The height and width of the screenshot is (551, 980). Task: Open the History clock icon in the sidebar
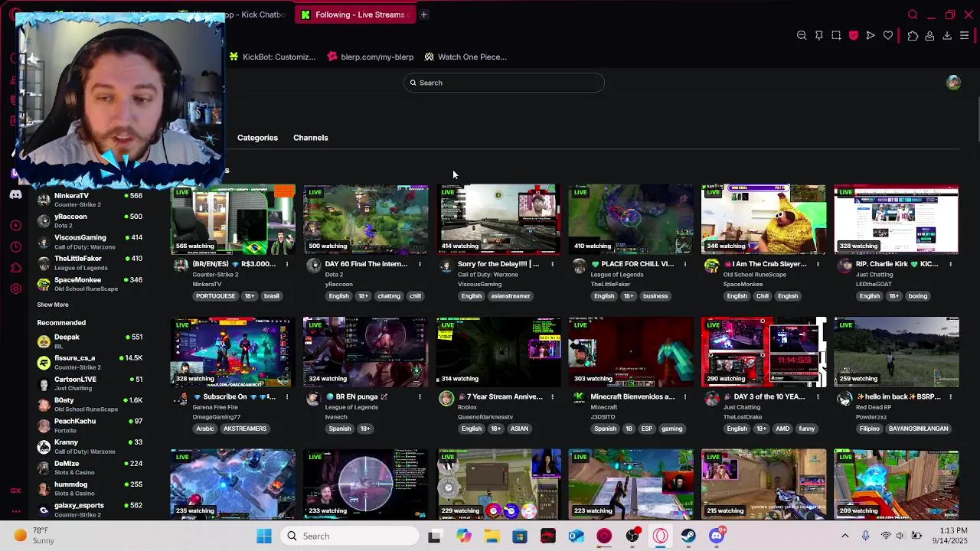coord(15,246)
